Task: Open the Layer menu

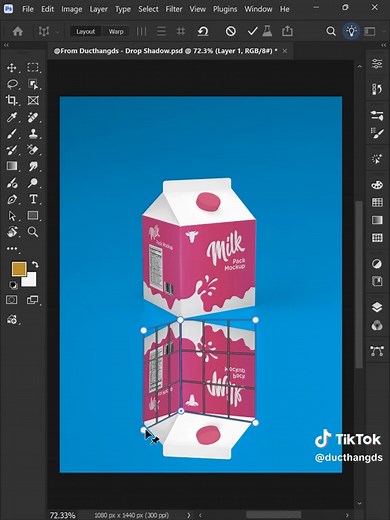Action: pos(98,9)
